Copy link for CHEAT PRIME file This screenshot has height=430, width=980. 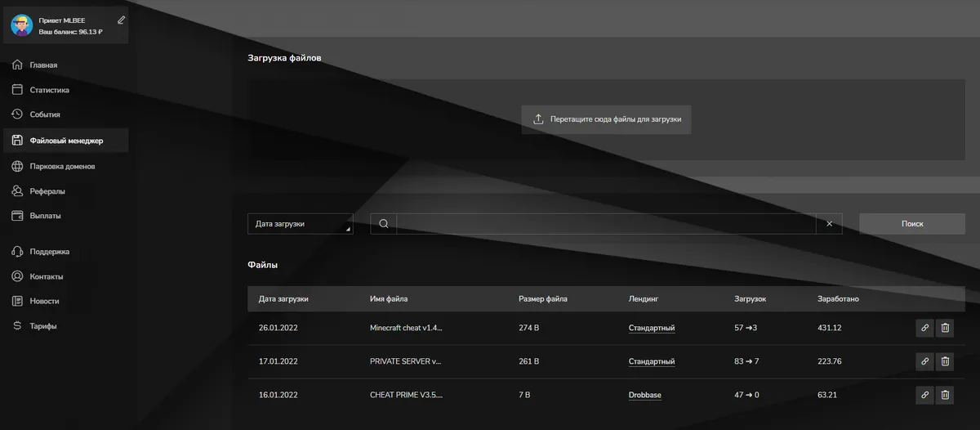coord(924,395)
